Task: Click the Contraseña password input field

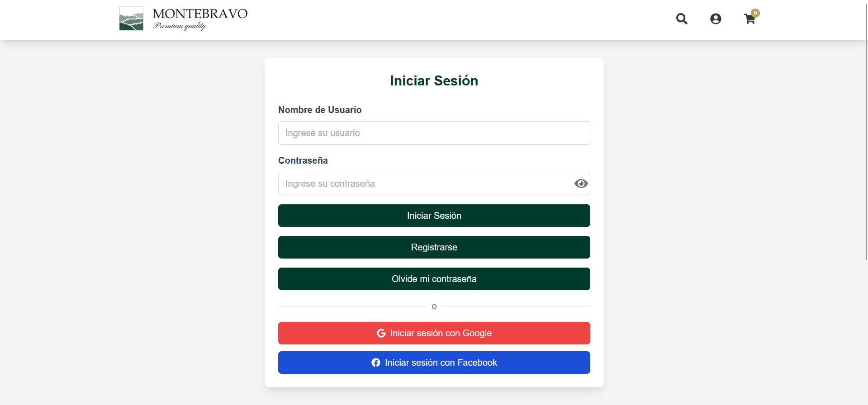Action: pyautogui.click(x=425, y=184)
